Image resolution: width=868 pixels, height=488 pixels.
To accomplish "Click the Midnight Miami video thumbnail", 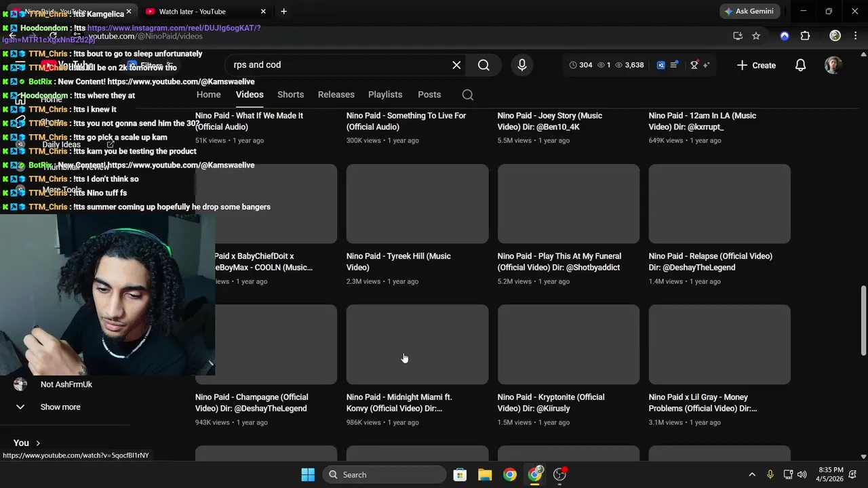I will click(x=417, y=344).
